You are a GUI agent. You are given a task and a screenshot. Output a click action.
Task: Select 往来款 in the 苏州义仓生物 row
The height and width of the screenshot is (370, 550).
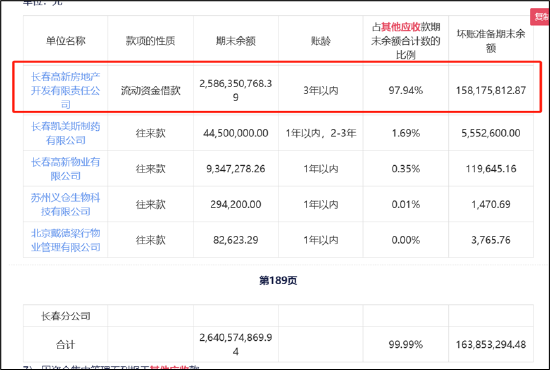point(150,204)
